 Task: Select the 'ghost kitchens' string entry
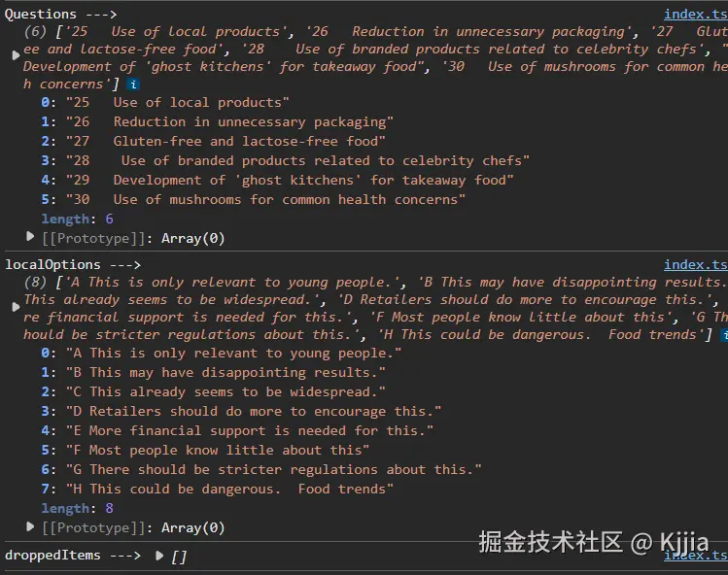[290, 180]
